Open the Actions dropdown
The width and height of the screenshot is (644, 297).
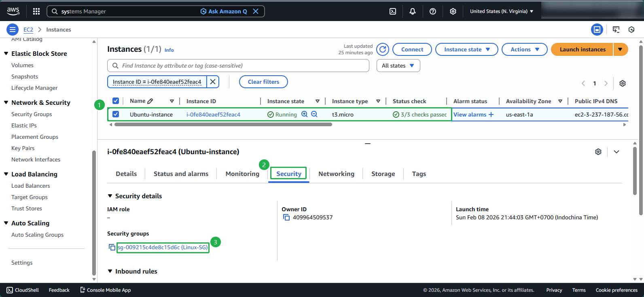[525, 49]
